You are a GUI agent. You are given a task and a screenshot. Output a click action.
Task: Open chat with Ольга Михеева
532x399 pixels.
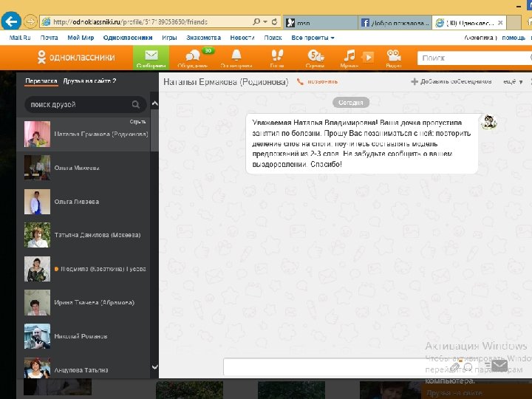83,168
